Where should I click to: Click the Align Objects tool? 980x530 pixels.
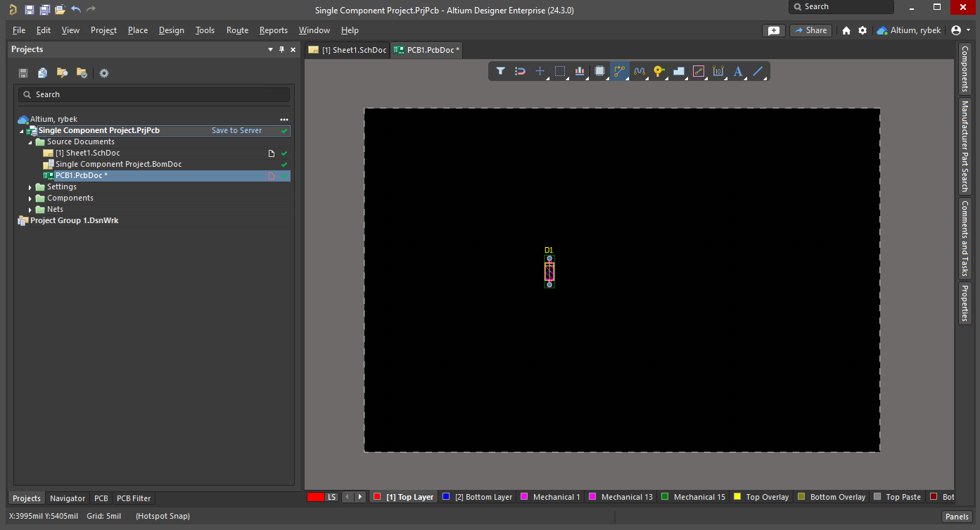(580, 71)
